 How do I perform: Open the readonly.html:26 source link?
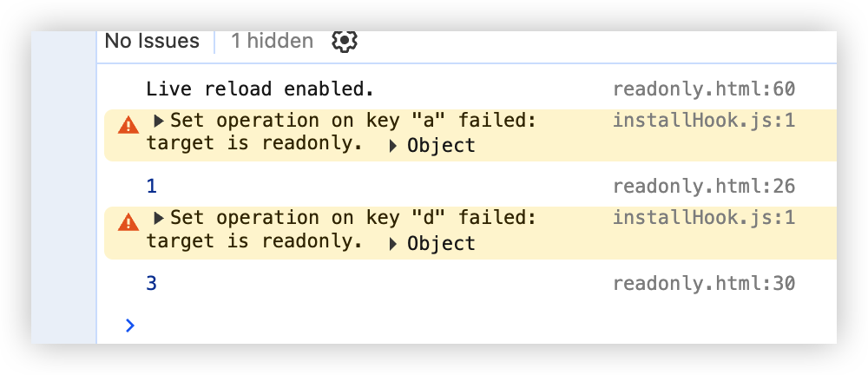point(703,186)
